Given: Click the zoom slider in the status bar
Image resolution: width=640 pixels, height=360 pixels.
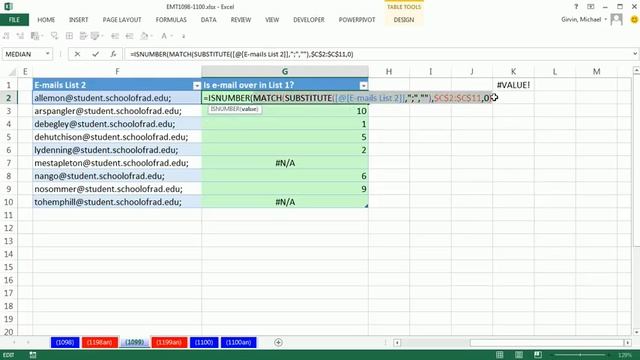Looking at the screenshot, I should [580, 355].
